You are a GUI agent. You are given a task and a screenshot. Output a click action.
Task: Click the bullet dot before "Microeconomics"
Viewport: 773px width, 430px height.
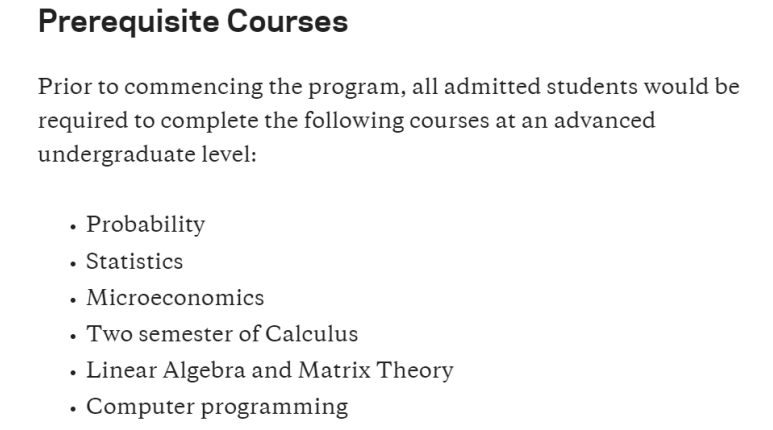click(73, 300)
